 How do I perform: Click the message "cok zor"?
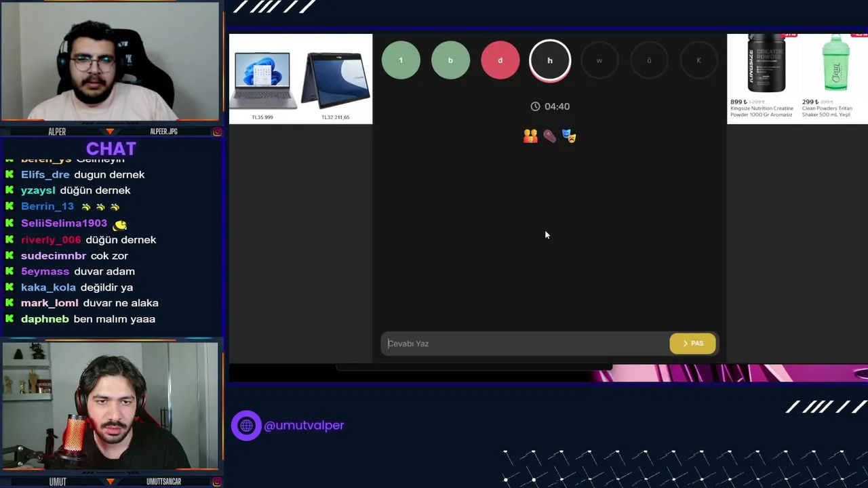109,256
